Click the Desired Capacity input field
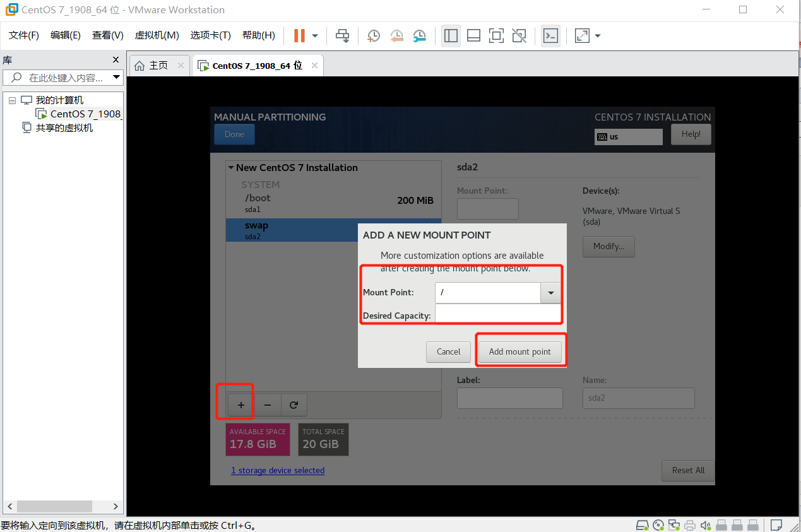The height and width of the screenshot is (532, 801). (497, 314)
